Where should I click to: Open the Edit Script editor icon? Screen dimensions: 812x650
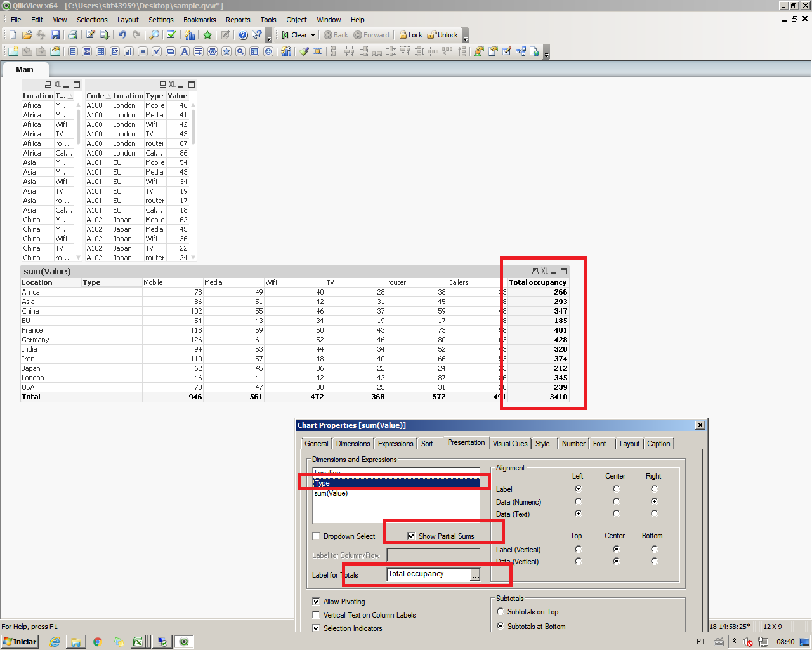[91, 35]
